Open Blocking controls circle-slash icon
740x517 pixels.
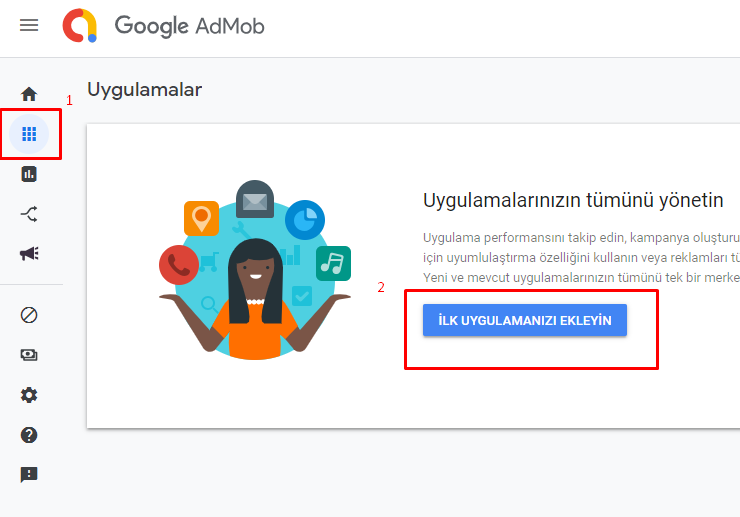[x=29, y=315]
